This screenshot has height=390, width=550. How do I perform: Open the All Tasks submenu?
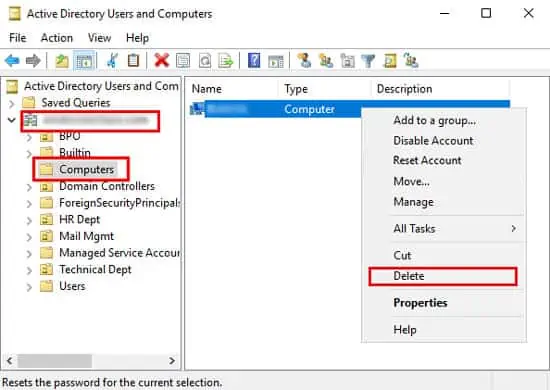click(x=444, y=229)
